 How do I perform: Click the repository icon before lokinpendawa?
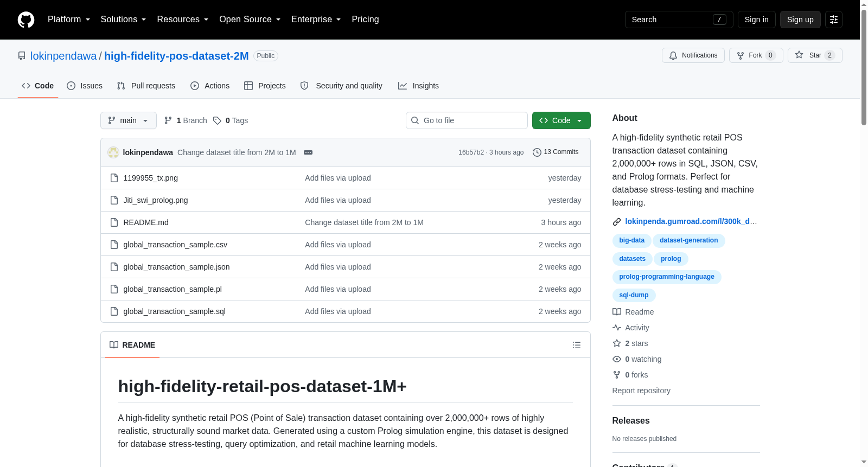tap(22, 56)
